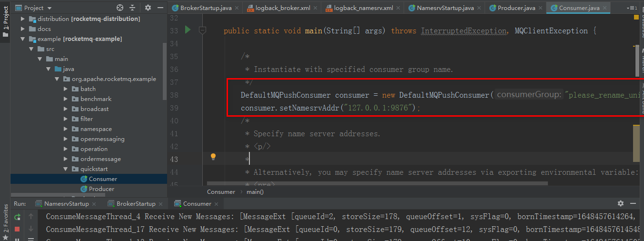This screenshot has width=644, height=241.
Task: Close the Producer.java editor tab
Action: click(x=540, y=8)
